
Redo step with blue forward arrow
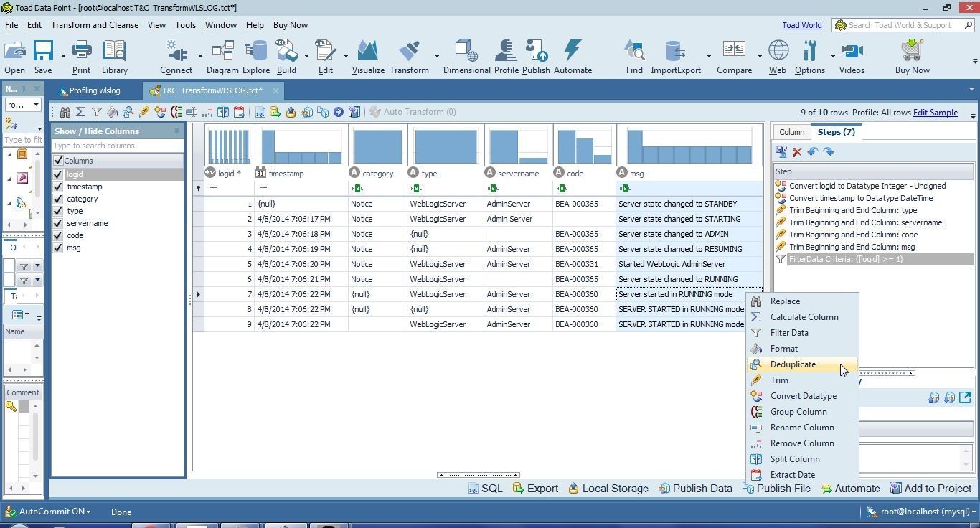(829, 152)
